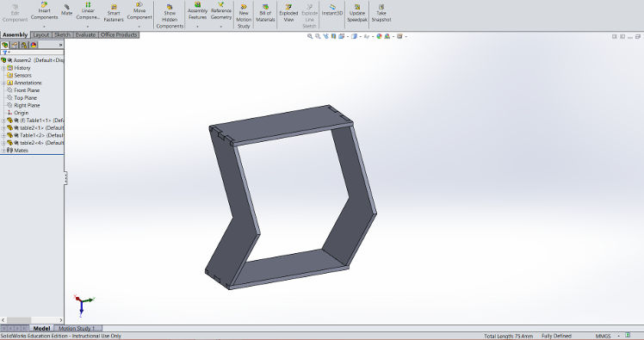Switch to the Office Products tab

coord(119,35)
